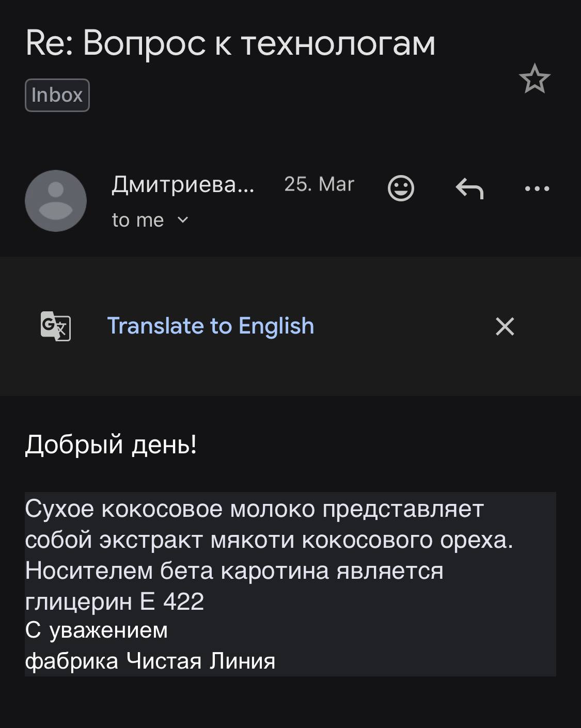The image size is (581, 728).
Task: Click the greeting "Добрый день!"
Action: click(x=111, y=444)
